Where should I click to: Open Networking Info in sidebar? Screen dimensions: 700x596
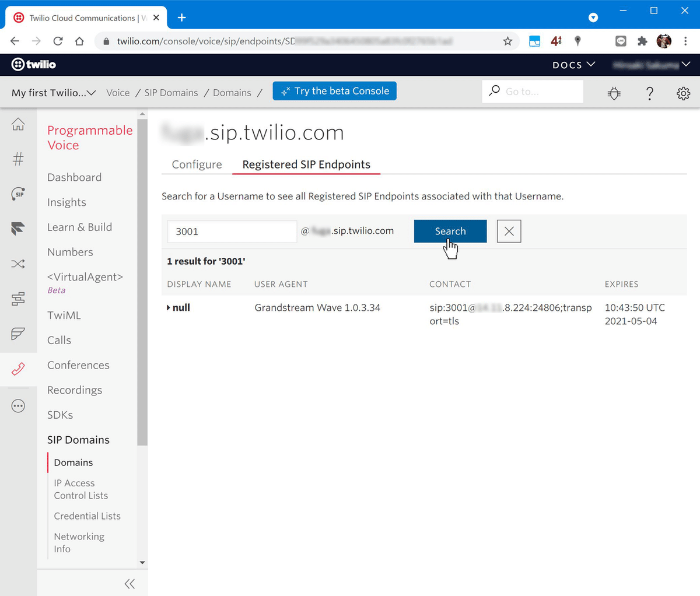click(x=79, y=542)
